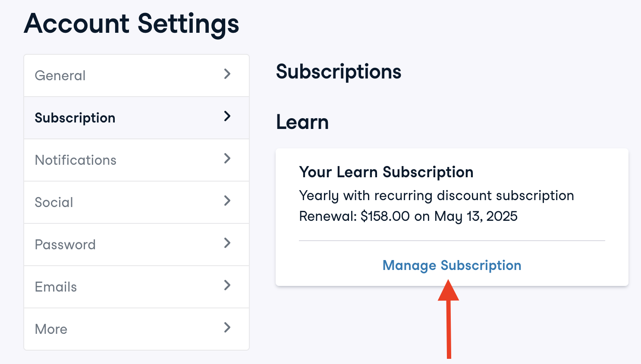Click the chevron next to Emails
Image resolution: width=641 pixels, height=364 pixels.
pos(227,286)
